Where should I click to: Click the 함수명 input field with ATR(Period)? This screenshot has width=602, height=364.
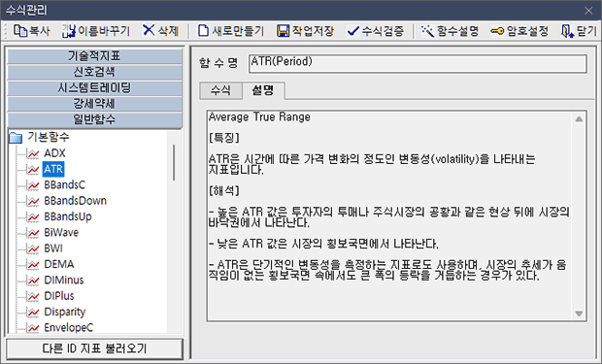pyautogui.click(x=418, y=63)
